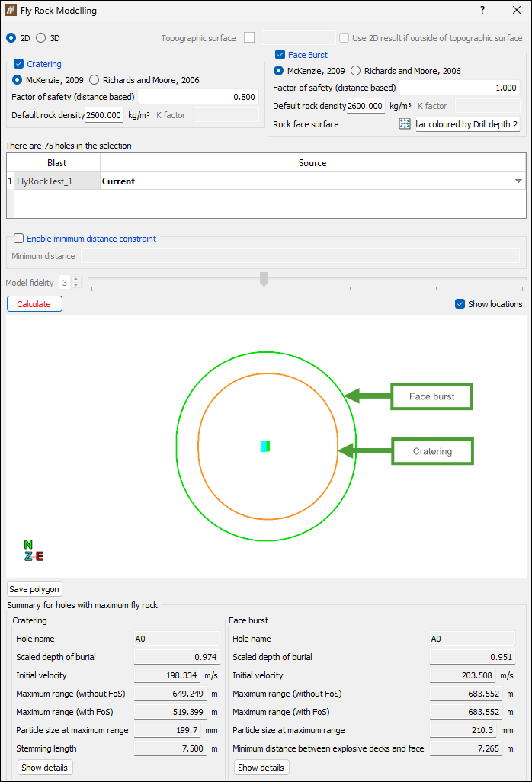Screen dimensions: 532x782
Task: Enable minimum distance constraint checkbox
Action: [x=19, y=239]
